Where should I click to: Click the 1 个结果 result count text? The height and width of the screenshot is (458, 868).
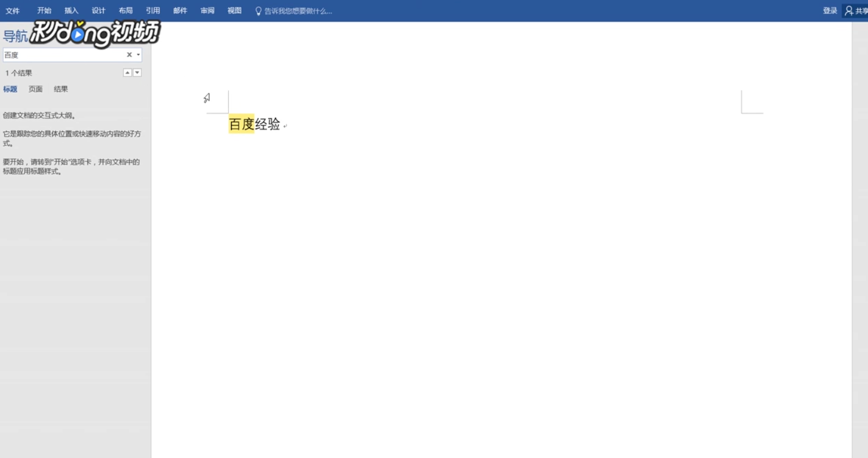[x=19, y=73]
